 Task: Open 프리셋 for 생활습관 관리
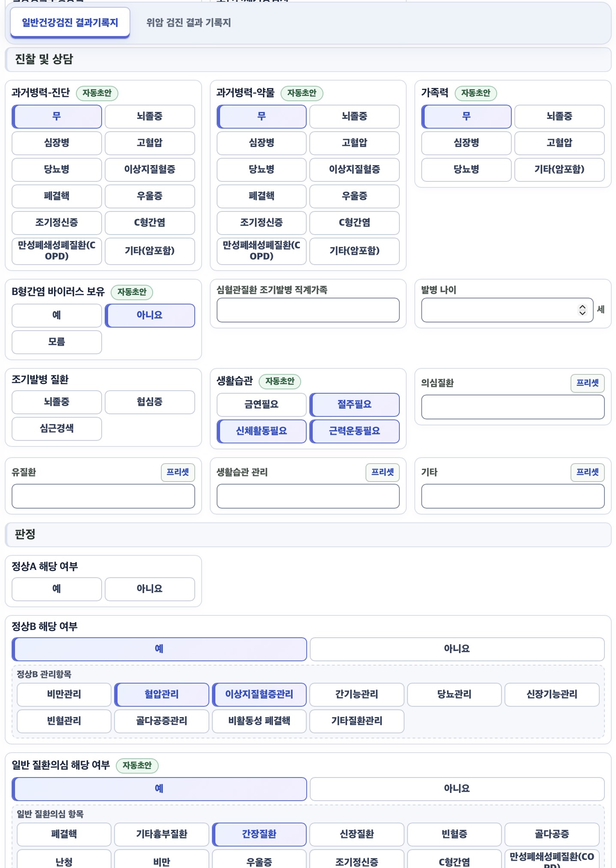point(383,472)
